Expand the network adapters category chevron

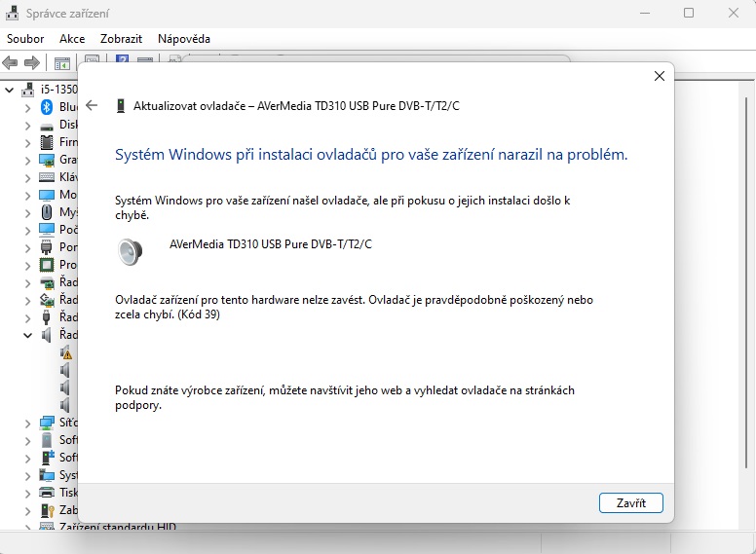point(27,423)
